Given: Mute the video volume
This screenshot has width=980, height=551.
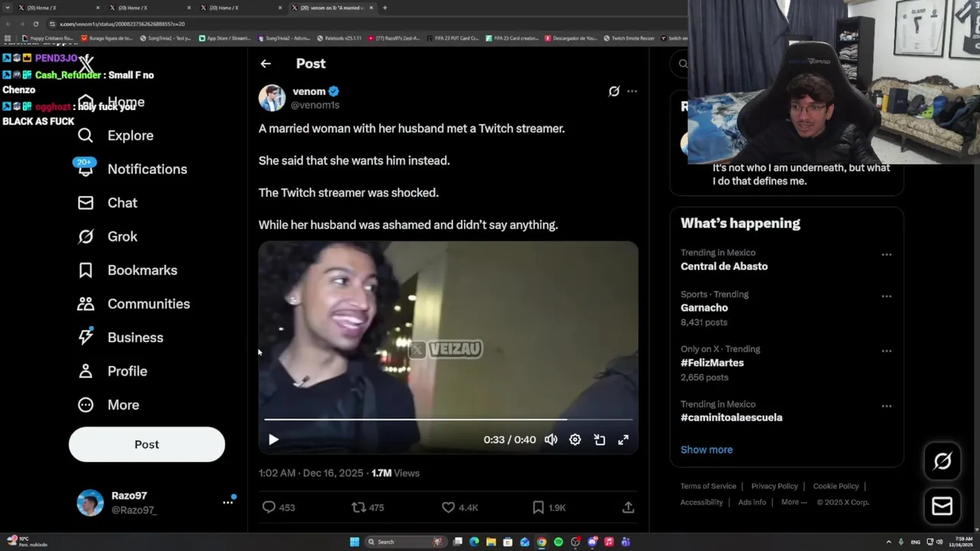Looking at the screenshot, I should coord(551,440).
